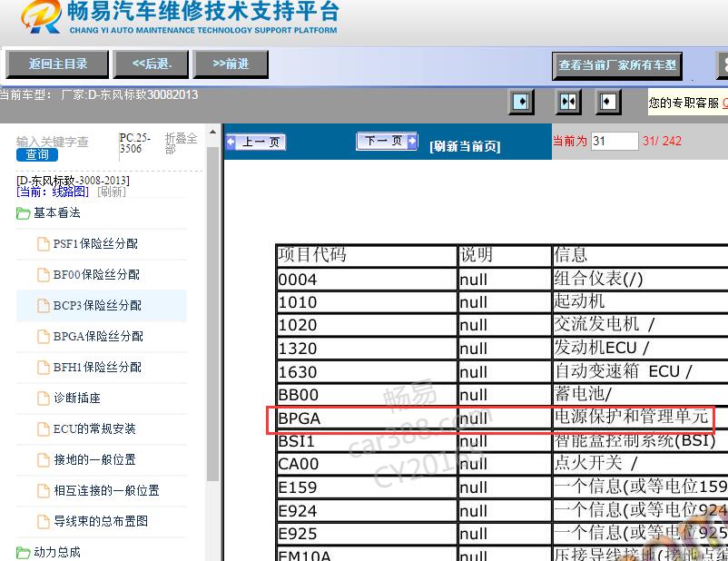
Task: Click the BF00保险丝分配 document icon
Action: pos(44,275)
